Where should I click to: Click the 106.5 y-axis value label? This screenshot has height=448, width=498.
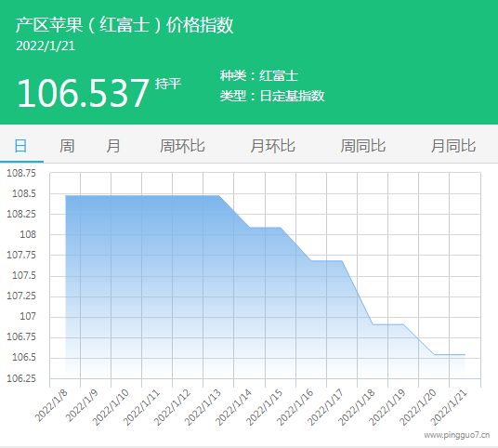[x=24, y=358]
